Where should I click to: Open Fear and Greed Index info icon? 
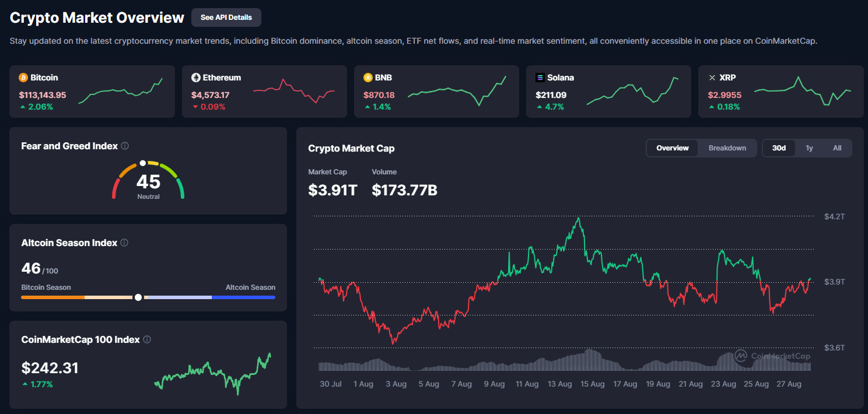point(125,146)
